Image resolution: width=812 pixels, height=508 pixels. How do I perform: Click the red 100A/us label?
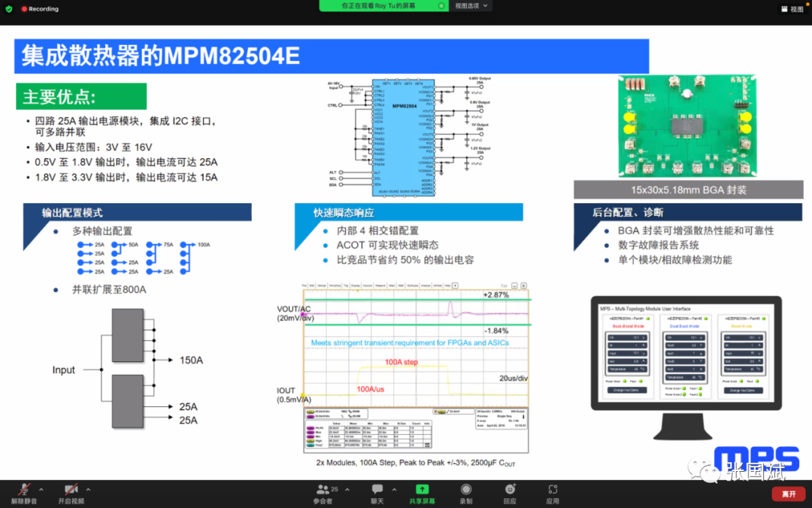370,389
